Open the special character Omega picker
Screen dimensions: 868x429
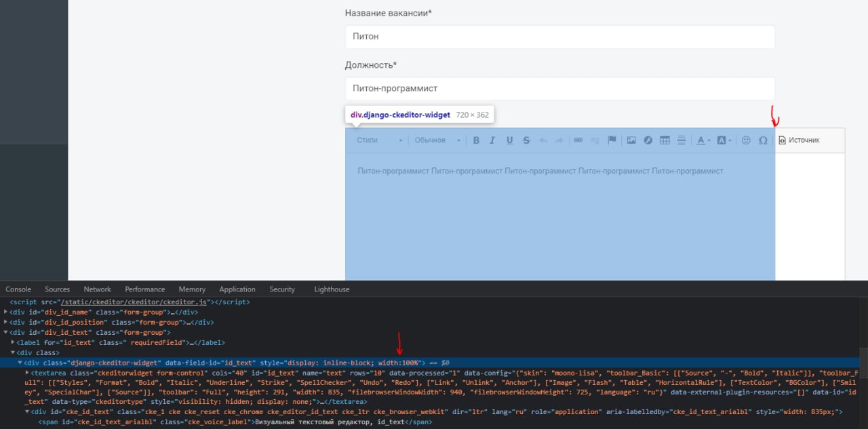click(x=763, y=140)
